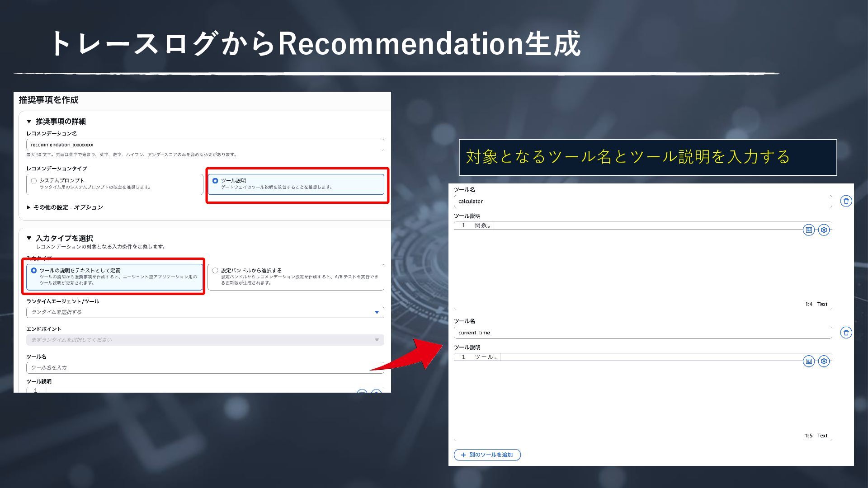Choose 設定バンドルから選択する input type
Viewport: 868px width, 488px height.
click(215, 271)
